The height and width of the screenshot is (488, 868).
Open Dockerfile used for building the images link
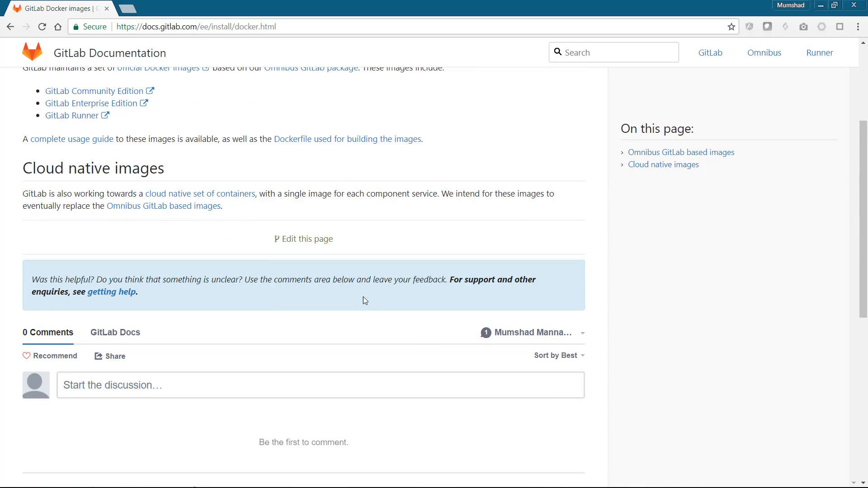[347, 139]
